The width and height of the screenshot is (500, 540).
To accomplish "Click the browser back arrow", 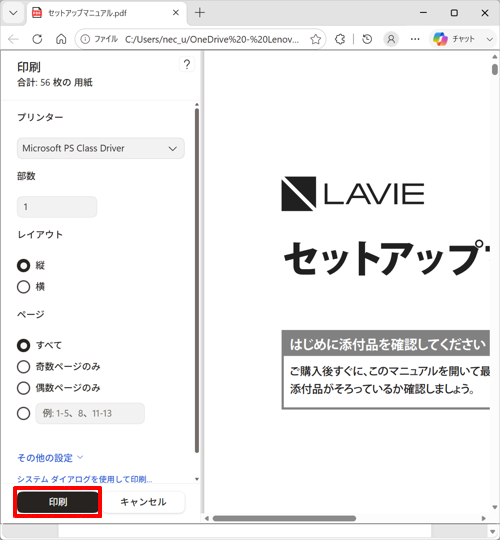I will pyautogui.click(x=13, y=39).
